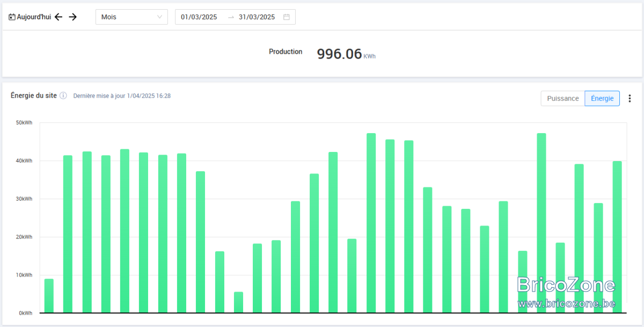This screenshot has width=644, height=327.
Task: Open the date picker calendar icon
Action: point(287,17)
